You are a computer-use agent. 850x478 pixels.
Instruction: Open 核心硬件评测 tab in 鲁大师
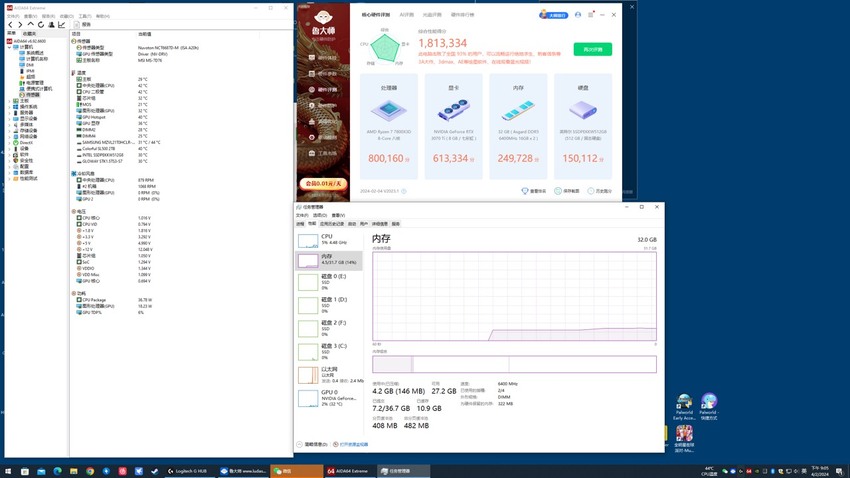pyautogui.click(x=376, y=15)
